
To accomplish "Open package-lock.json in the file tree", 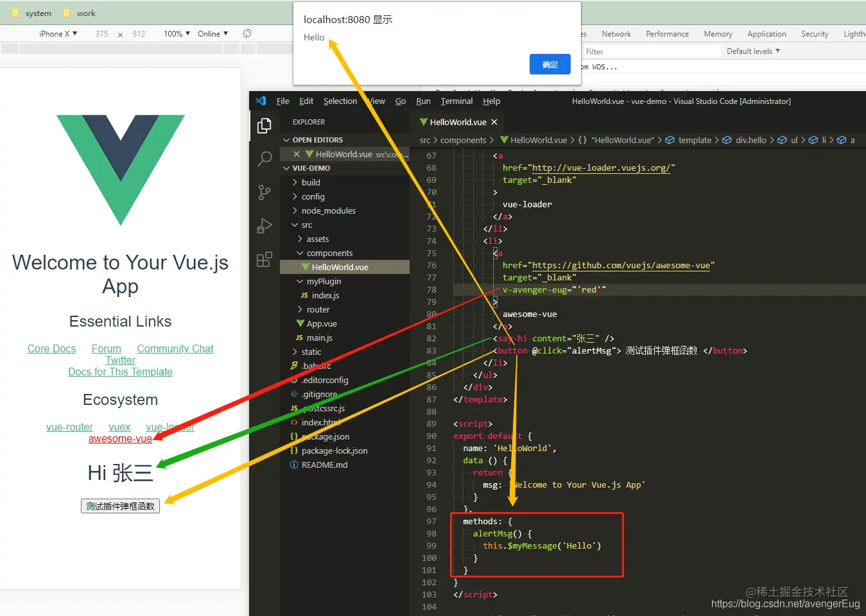I will point(345,450).
